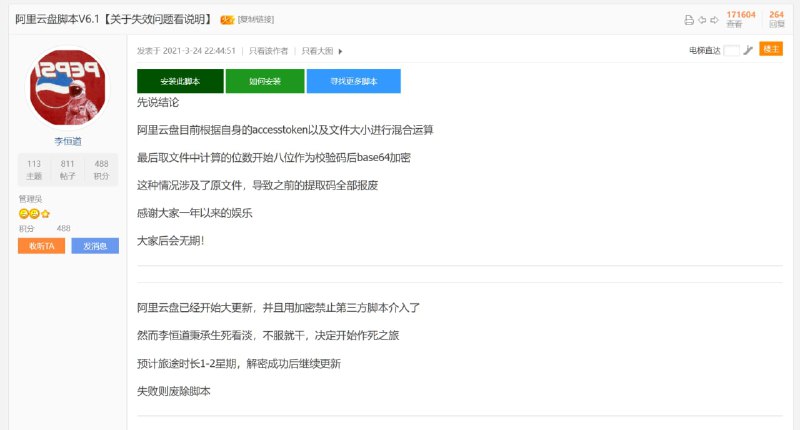Viewport: 800px width, 430px height.
Task: Expand the 只看大图 arrow
Action: click(x=340, y=52)
